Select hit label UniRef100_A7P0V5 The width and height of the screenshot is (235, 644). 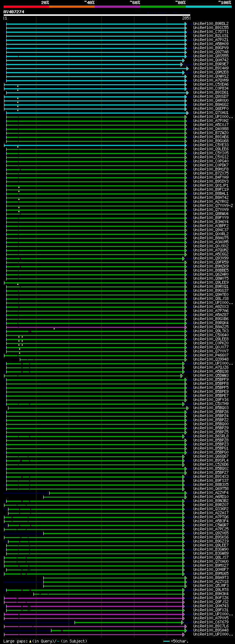tap(211, 618)
